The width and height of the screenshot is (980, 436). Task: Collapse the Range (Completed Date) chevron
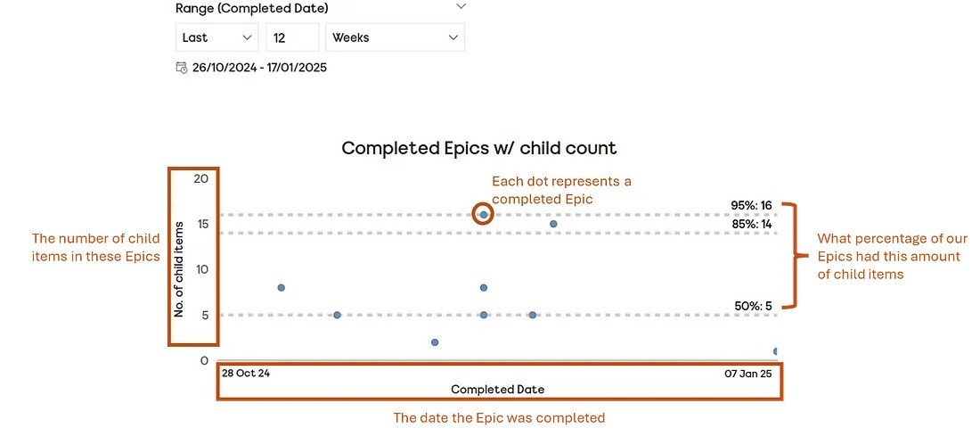tap(461, 7)
